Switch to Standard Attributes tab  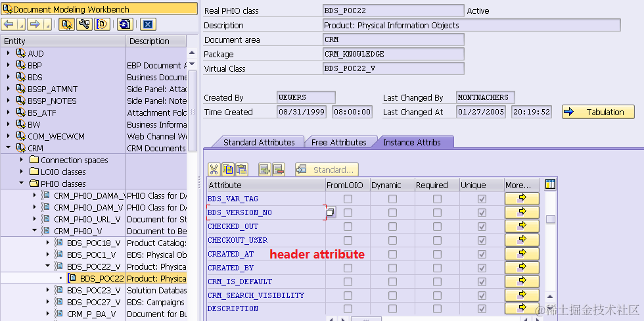point(259,142)
